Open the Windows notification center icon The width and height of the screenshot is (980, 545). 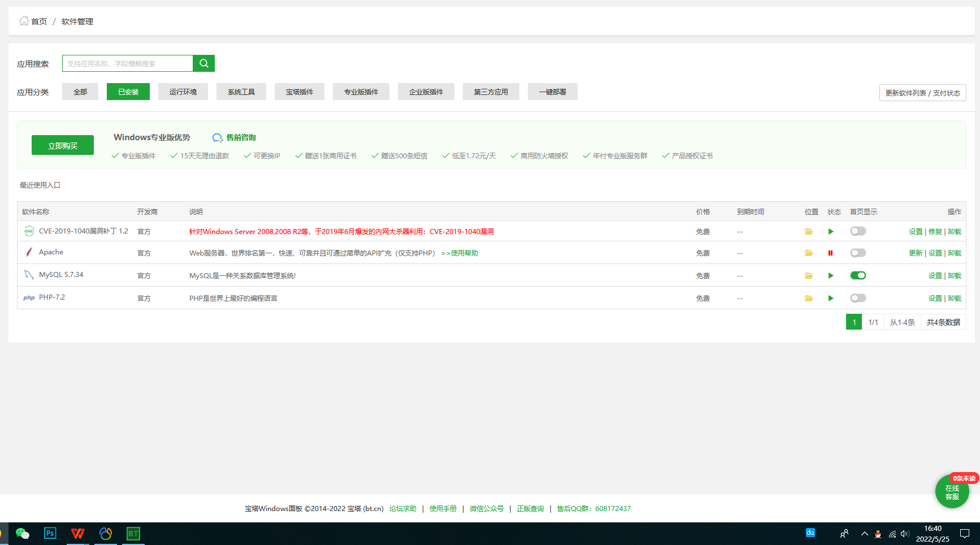tap(965, 533)
